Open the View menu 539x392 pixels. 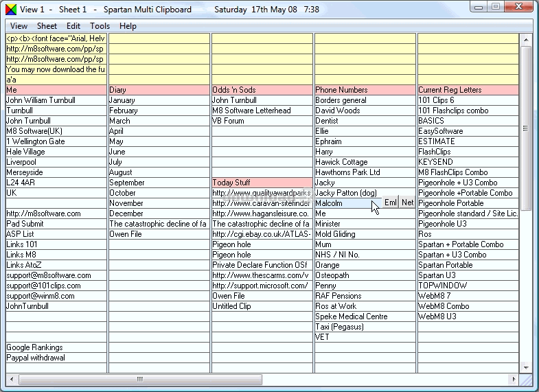click(19, 26)
